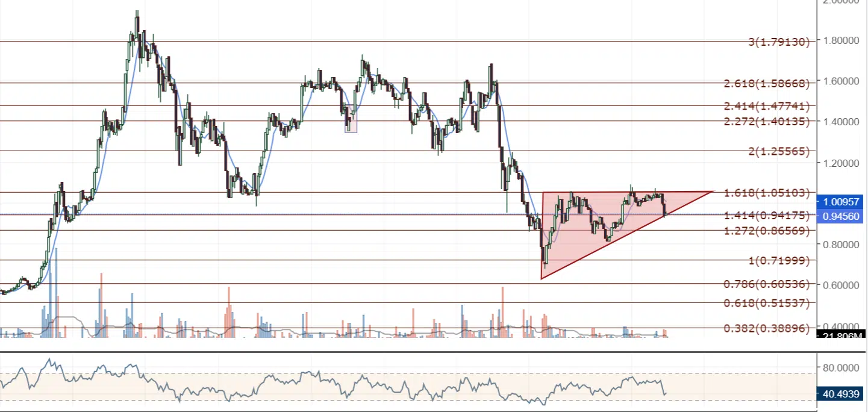868x412 pixels.
Task: Click the 40.4939 RSI value tag
Action: pos(840,395)
